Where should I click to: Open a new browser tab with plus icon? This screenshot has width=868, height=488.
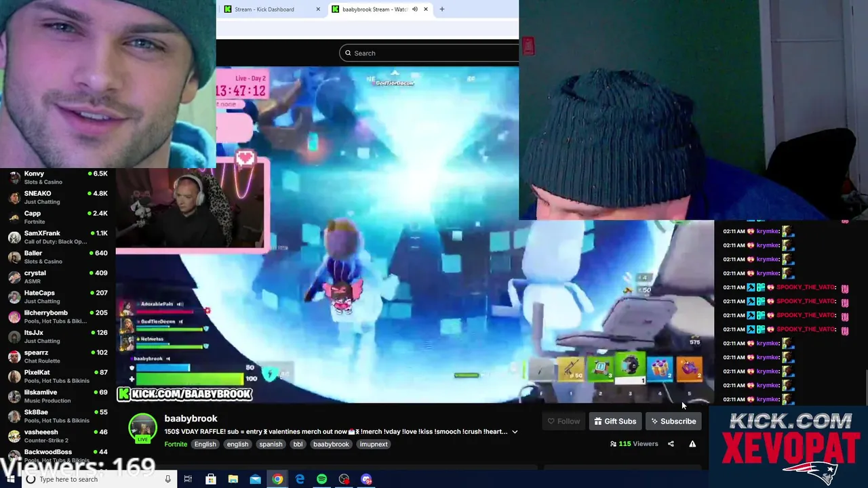442,9
